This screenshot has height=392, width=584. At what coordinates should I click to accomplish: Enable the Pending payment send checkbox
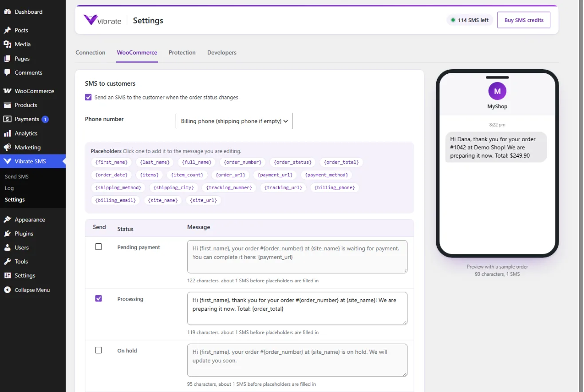99,247
